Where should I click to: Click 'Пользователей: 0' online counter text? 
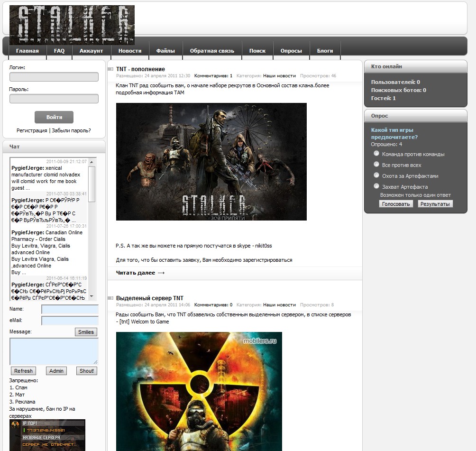pyautogui.click(x=395, y=83)
